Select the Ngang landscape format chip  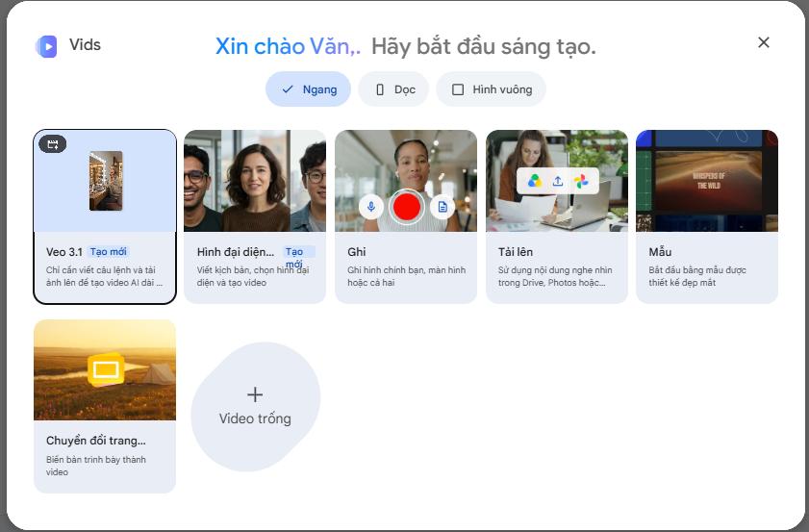point(308,89)
